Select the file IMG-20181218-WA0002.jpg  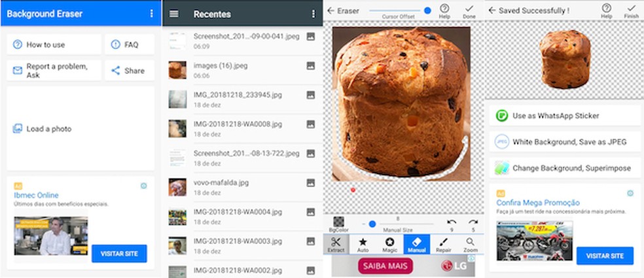pos(242,271)
